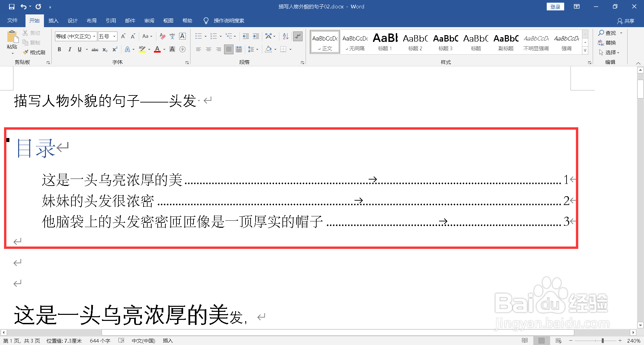Switch to Read Mode view
The width and height of the screenshot is (644, 345).
(x=525, y=341)
